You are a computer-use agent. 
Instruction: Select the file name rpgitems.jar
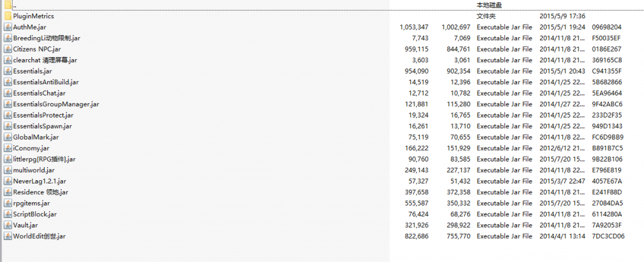(x=31, y=203)
